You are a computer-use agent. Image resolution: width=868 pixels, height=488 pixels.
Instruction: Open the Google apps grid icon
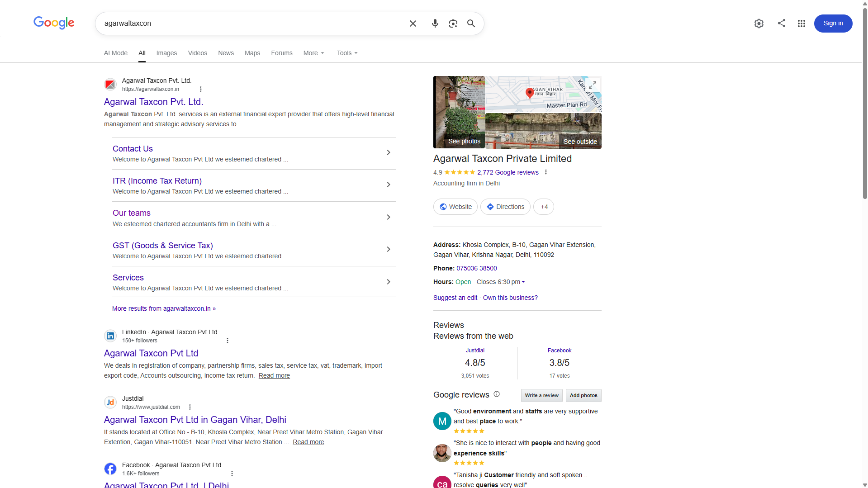click(x=801, y=24)
